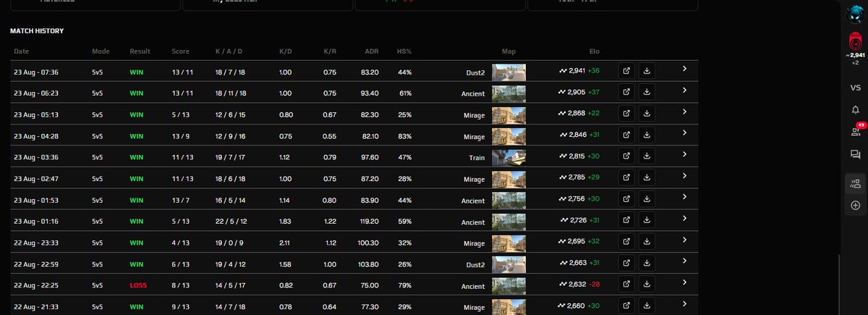This screenshot has width=868, height=315.
Task: Download demo of 23 Aug 03:36 Train match
Action: pyautogui.click(x=647, y=156)
